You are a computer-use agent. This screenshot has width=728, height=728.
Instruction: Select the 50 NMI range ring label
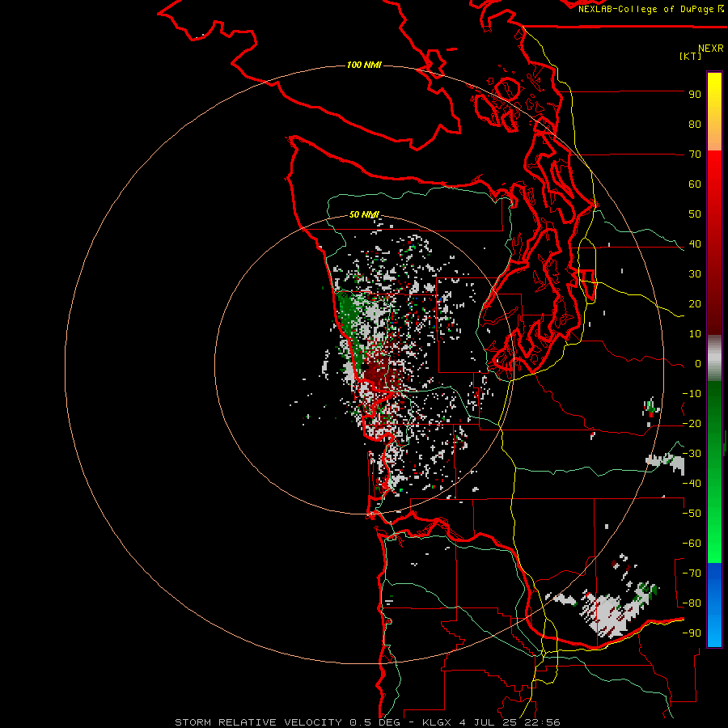[x=364, y=214]
